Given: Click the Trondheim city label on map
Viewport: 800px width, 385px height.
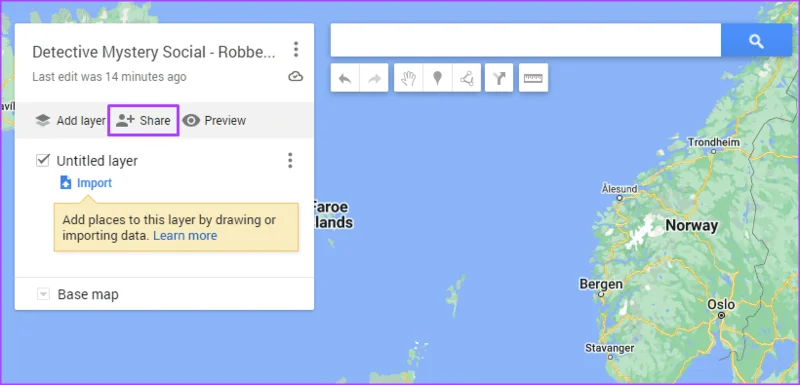Looking at the screenshot, I should click(x=714, y=142).
